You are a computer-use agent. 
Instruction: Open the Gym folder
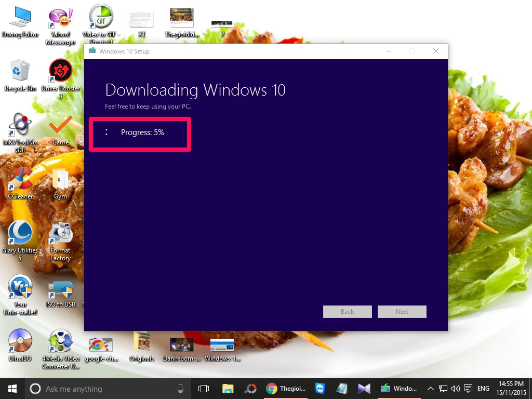pyautogui.click(x=60, y=183)
